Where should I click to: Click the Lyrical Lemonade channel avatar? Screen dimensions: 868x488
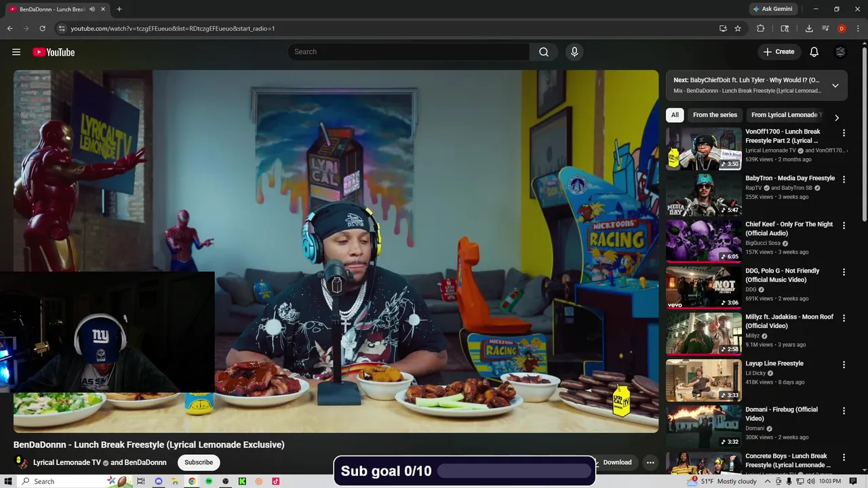click(x=22, y=462)
